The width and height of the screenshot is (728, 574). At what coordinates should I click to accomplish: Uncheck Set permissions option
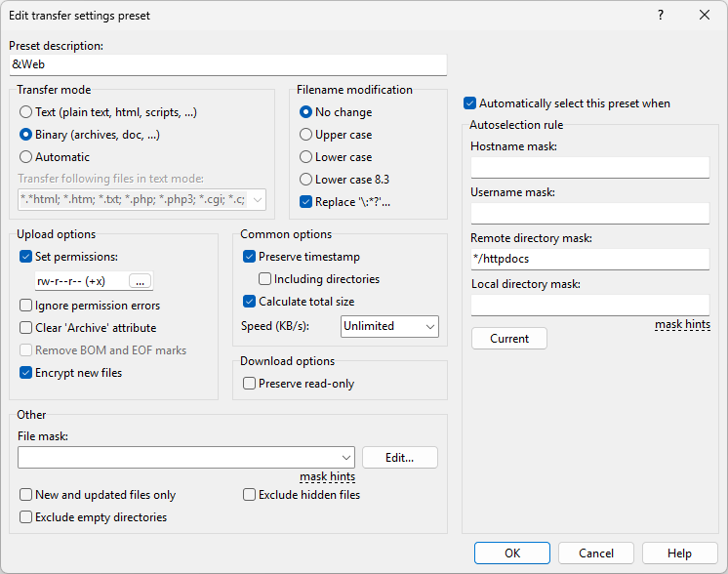[x=26, y=258]
